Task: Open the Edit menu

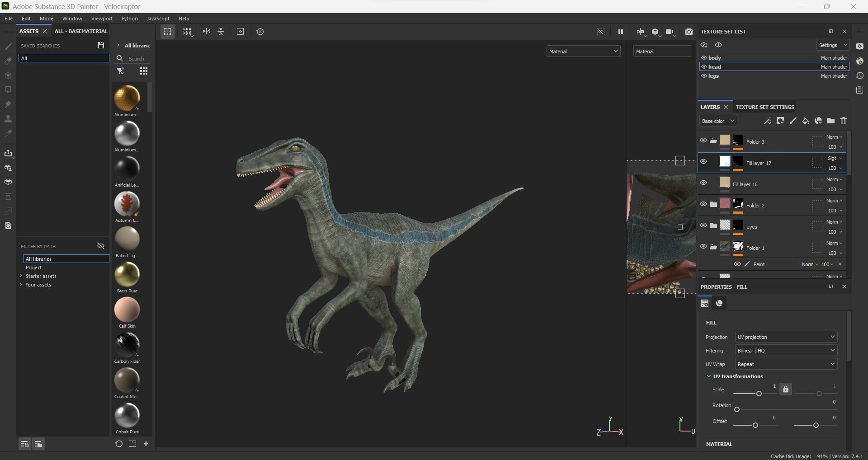Action: [26, 19]
